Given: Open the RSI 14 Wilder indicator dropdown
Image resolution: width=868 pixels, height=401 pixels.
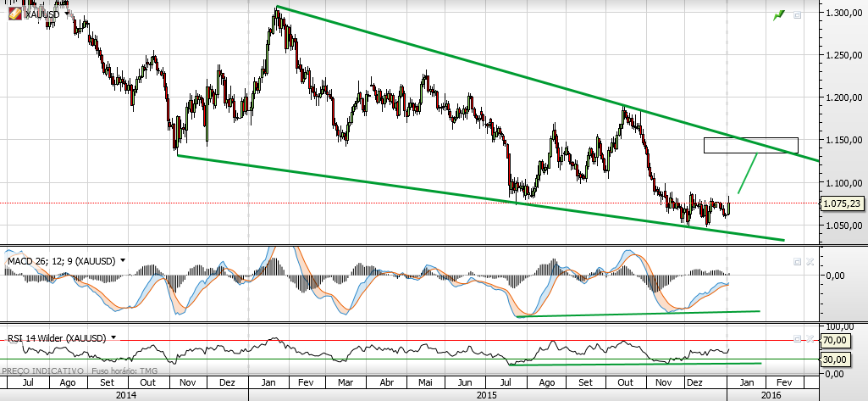Looking at the screenshot, I should (113, 337).
